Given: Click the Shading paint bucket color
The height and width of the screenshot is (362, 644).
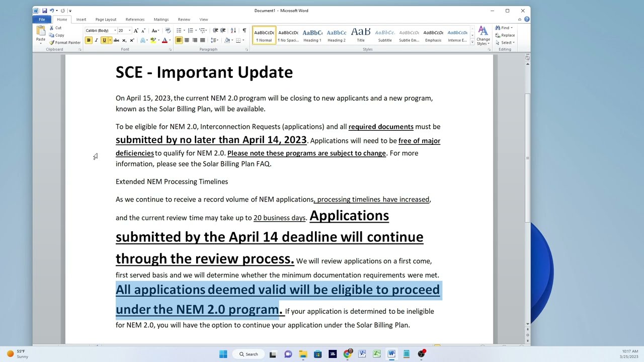Looking at the screenshot, I should point(227,40).
